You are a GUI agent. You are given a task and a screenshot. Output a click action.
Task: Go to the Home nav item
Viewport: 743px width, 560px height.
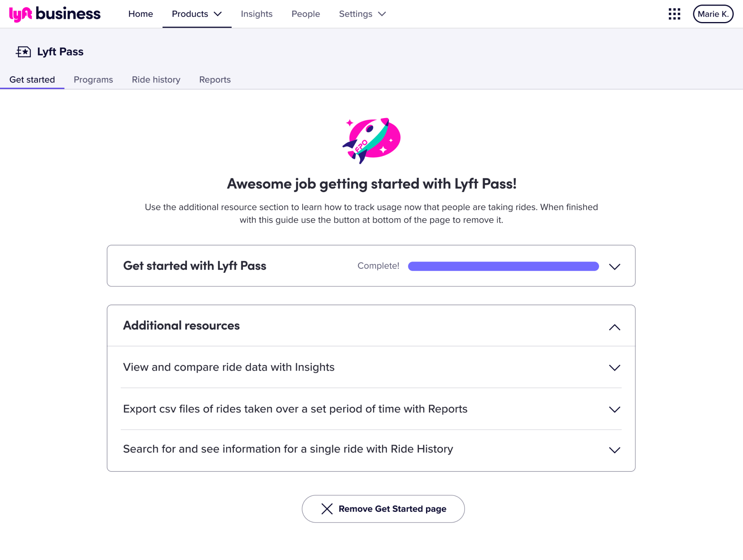[x=141, y=14]
